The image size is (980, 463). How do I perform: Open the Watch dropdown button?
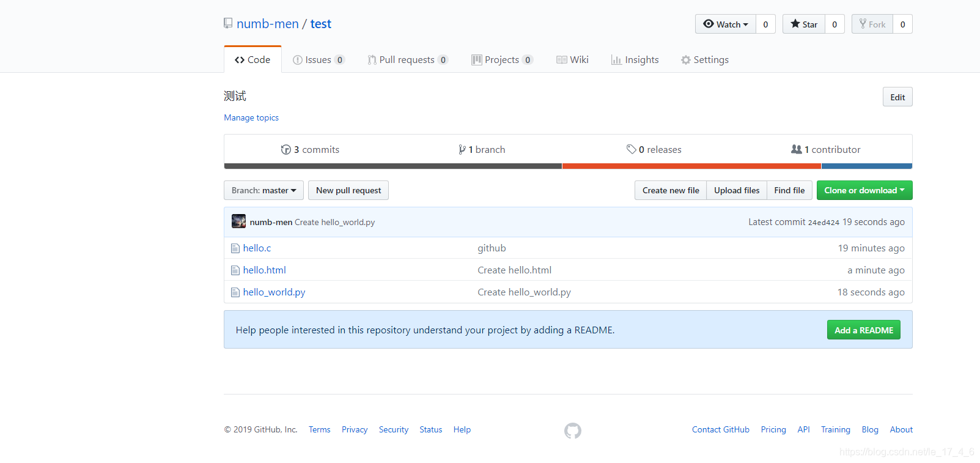pos(726,24)
